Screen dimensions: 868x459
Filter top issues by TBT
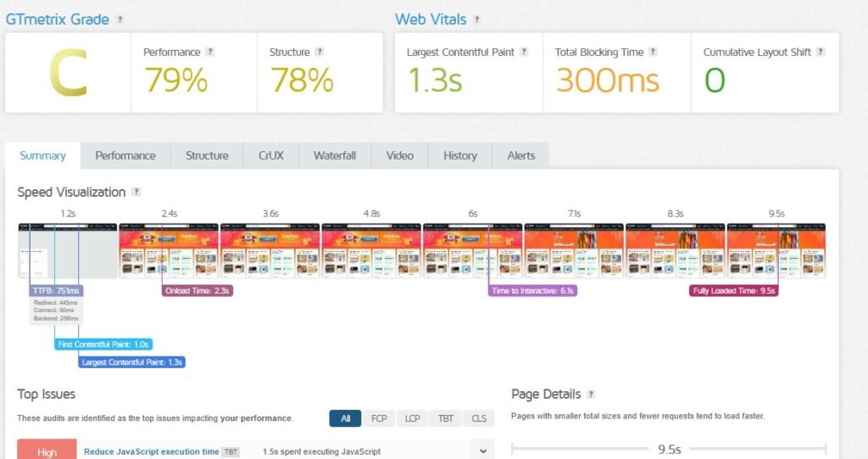pyautogui.click(x=445, y=418)
